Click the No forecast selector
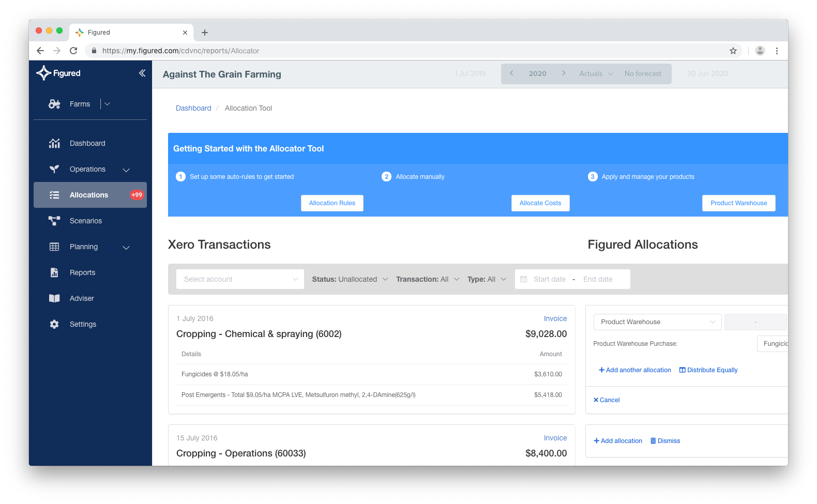Screen dimensions: 817x504 coord(643,73)
